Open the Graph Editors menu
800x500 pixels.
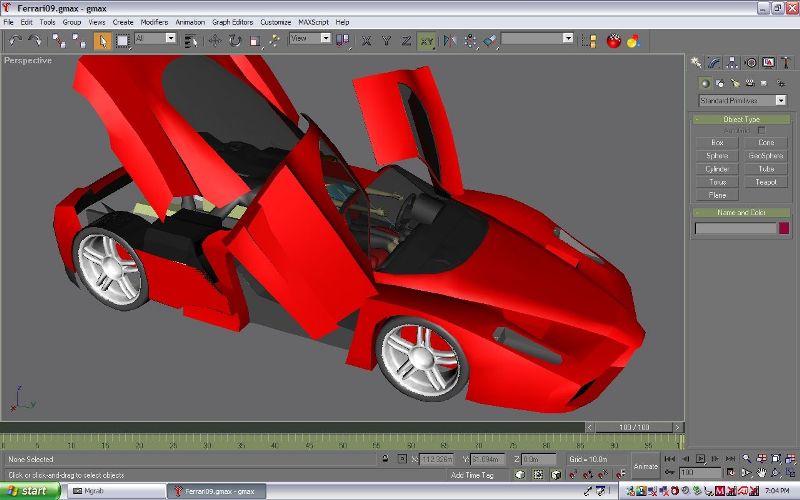pyautogui.click(x=233, y=21)
